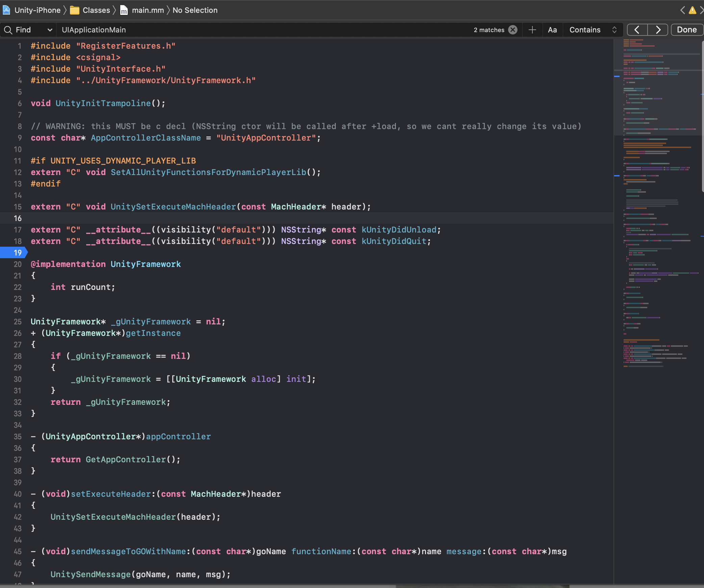Image resolution: width=704 pixels, height=588 pixels.
Task: Click "UNITY_USES_DYNAMIC_PLAYER_LIB" on line 11
Action: coord(123,161)
